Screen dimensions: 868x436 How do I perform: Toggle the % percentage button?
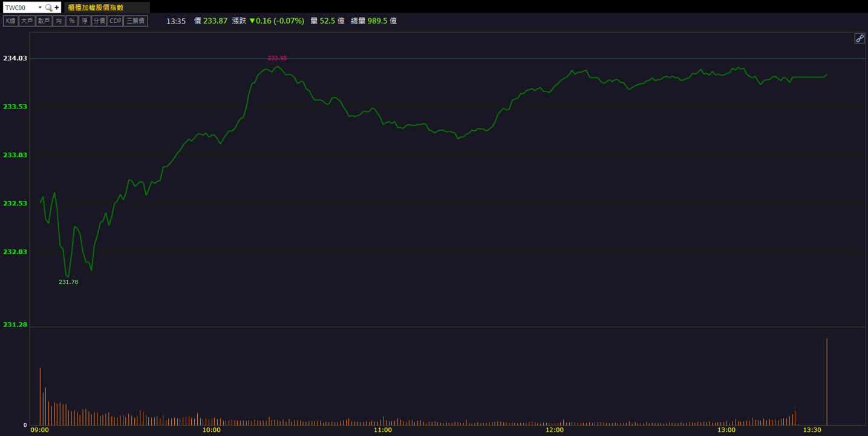(x=72, y=21)
